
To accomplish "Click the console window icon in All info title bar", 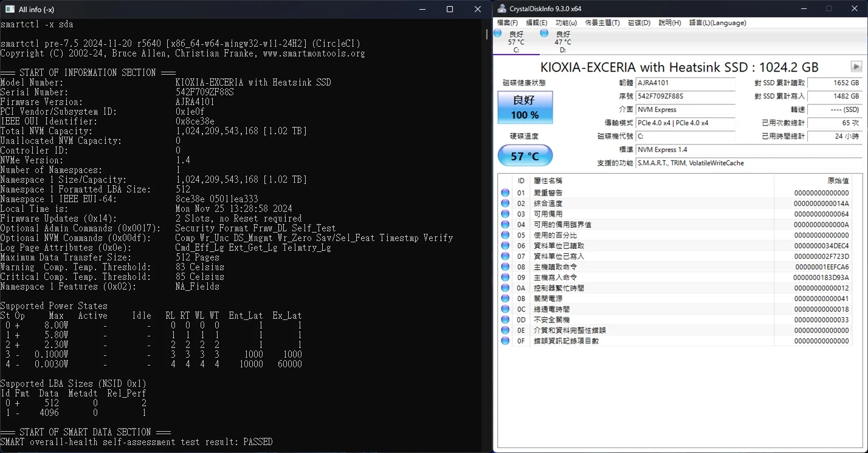I will [9, 9].
